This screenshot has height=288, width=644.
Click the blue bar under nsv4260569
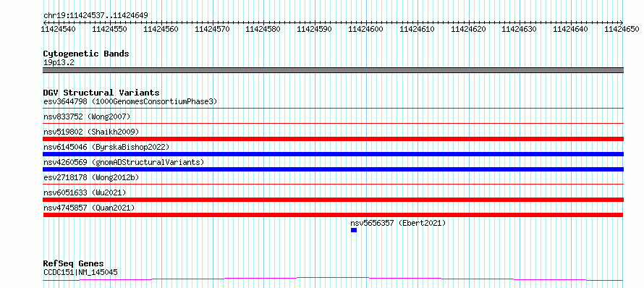point(333,169)
